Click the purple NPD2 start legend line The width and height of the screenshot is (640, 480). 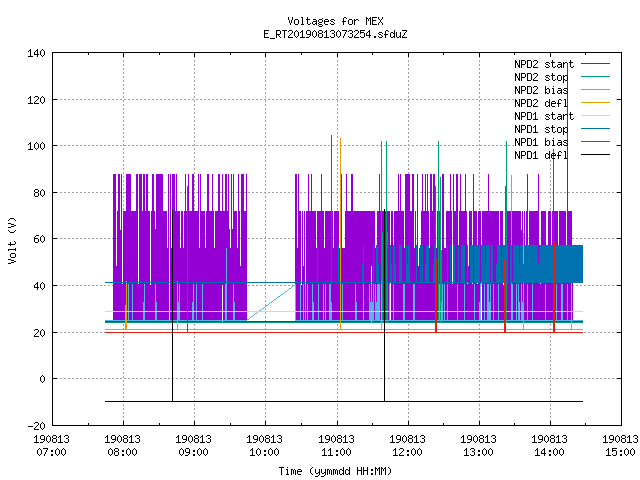[595, 64]
